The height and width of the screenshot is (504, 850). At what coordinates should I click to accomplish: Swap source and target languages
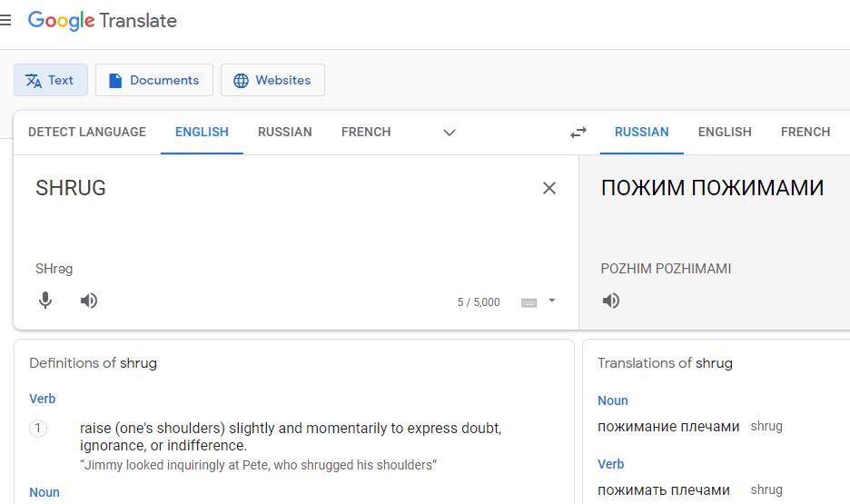[578, 133]
